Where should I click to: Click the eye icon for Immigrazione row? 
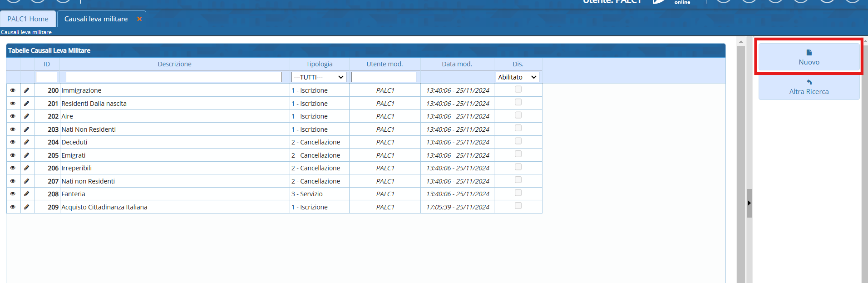pos(13,90)
